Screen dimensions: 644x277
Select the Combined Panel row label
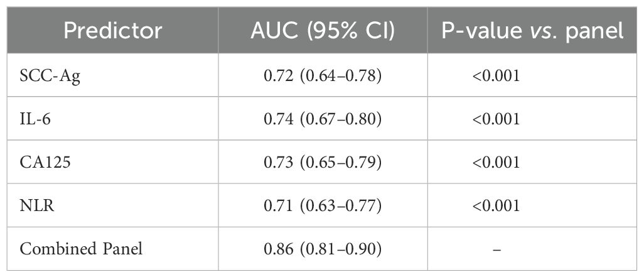tap(81, 249)
